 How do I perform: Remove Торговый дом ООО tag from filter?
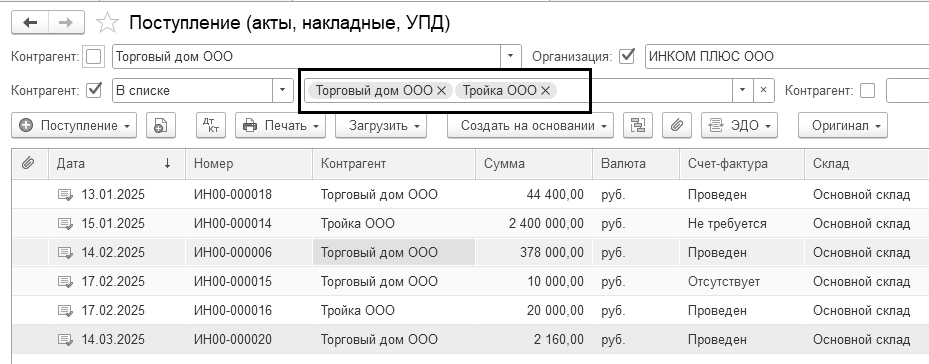(441, 91)
